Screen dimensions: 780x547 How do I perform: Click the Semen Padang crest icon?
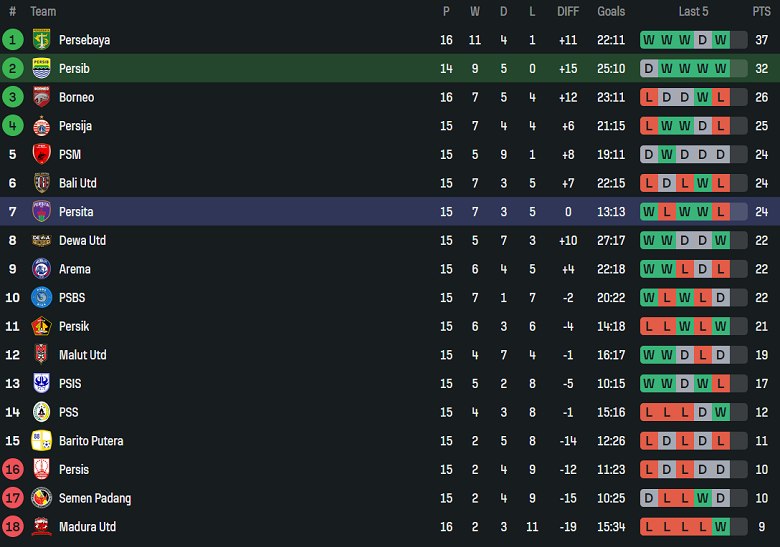[41, 498]
